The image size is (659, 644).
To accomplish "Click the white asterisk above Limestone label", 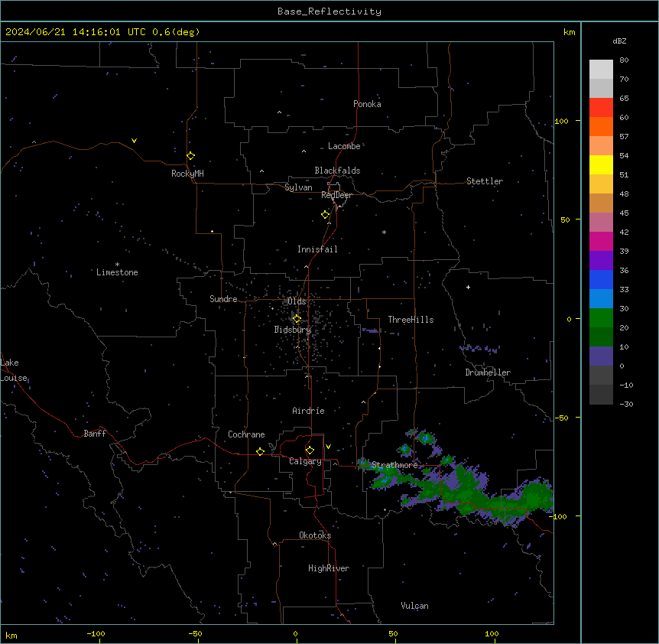I will click(x=117, y=265).
